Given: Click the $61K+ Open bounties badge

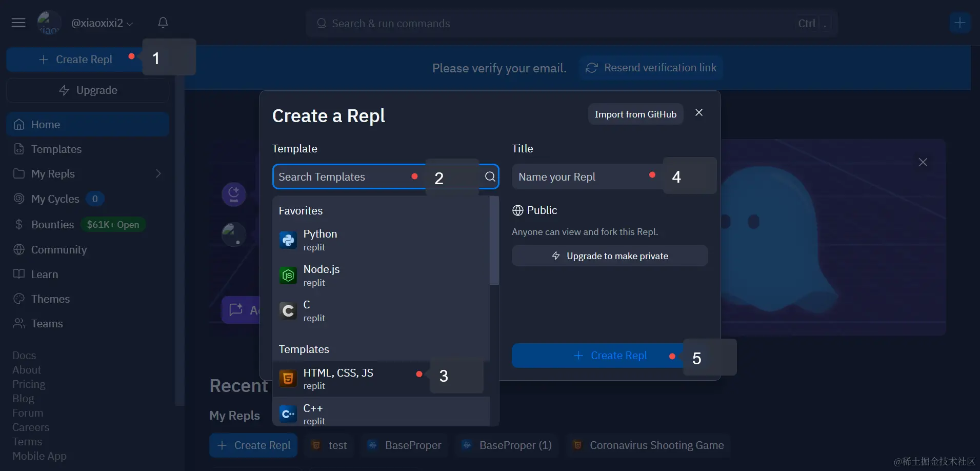Looking at the screenshot, I should (x=113, y=225).
